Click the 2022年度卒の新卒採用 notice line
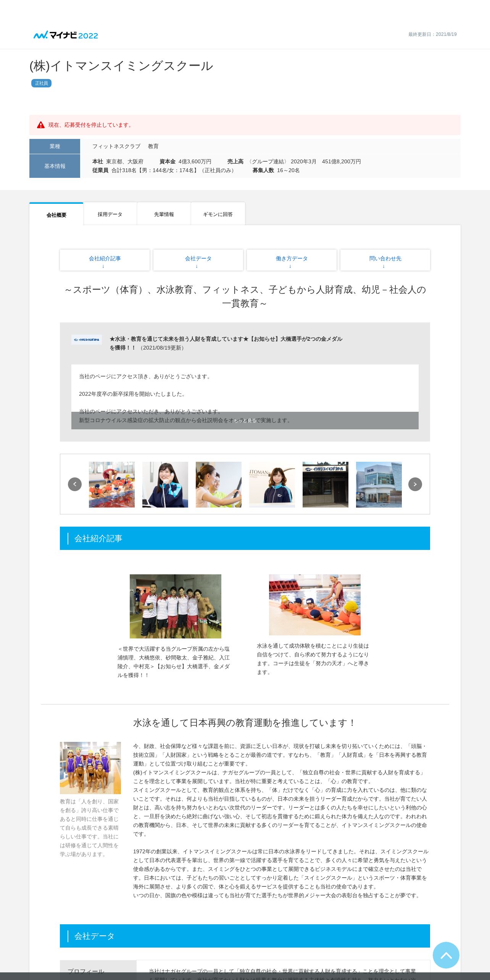Viewport: 490px width, 980px height. (x=132, y=394)
